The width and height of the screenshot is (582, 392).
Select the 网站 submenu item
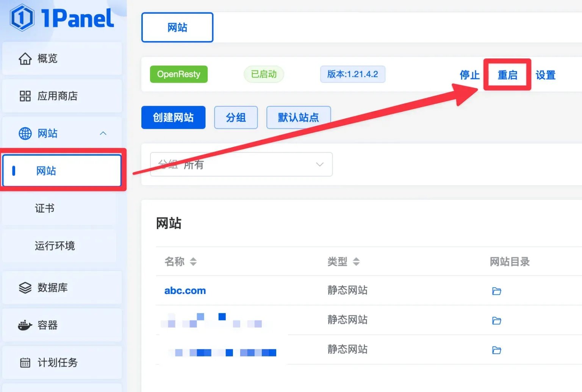point(62,170)
